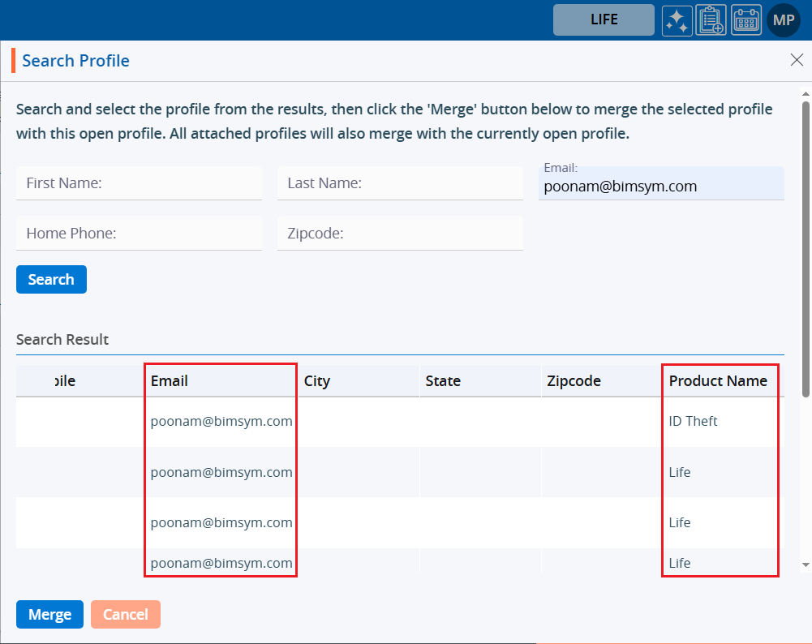812x644 pixels.
Task: Open the clipboard add-task icon
Action: coord(711,20)
